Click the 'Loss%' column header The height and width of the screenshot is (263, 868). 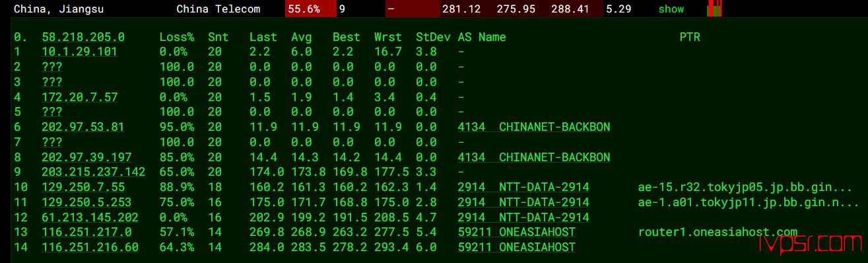pyautogui.click(x=177, y=37)
